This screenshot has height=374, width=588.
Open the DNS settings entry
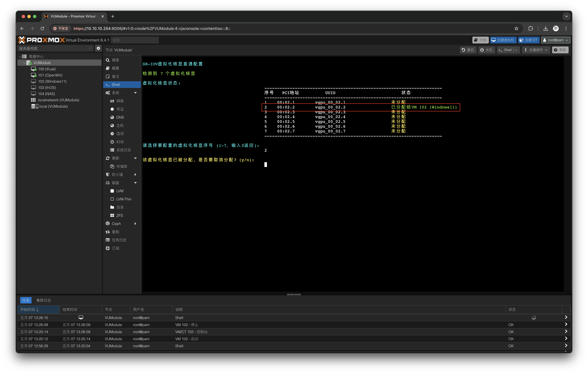(x=120, y=117)
